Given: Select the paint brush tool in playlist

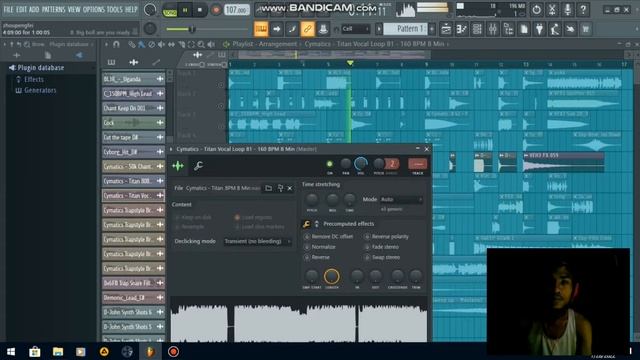Looking at the screenshot, I should click(x=141, y=44).
